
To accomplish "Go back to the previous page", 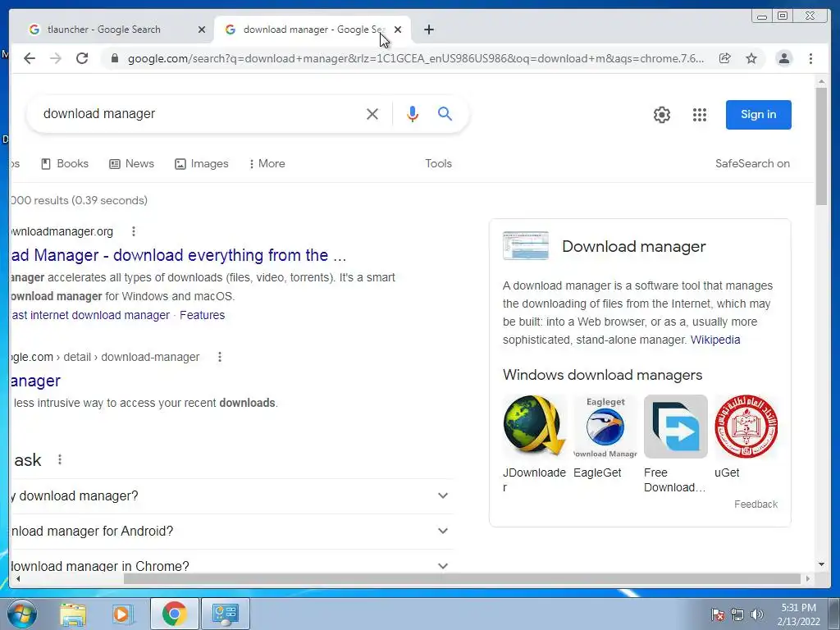I will [x=30, y=58].
